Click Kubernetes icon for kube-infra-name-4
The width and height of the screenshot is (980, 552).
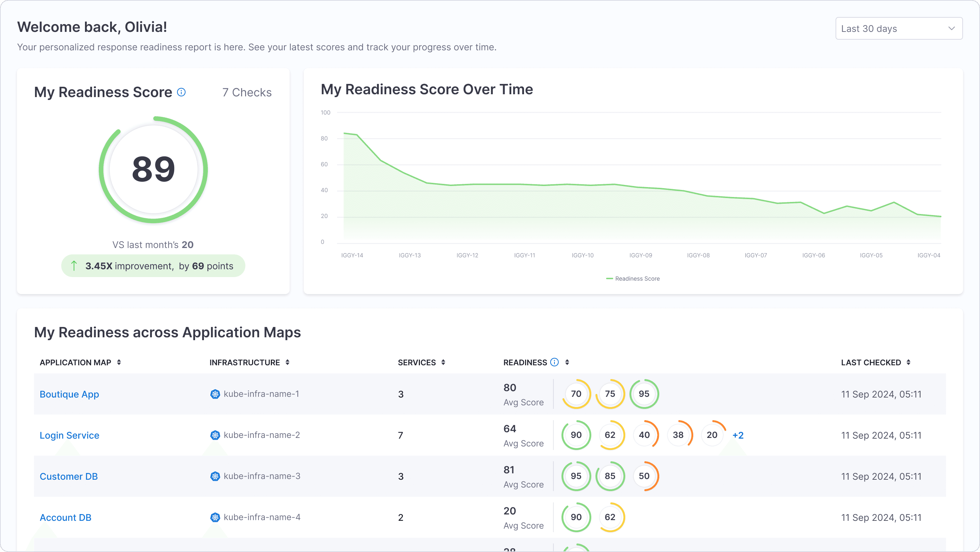pos(215,517)
